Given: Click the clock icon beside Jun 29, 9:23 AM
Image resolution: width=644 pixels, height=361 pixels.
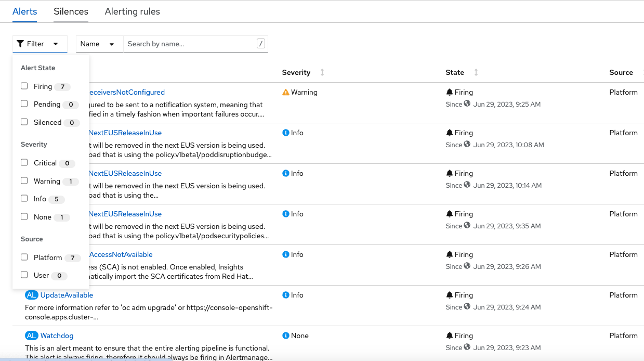Looking at the screenshot, I should pos(468,347).
